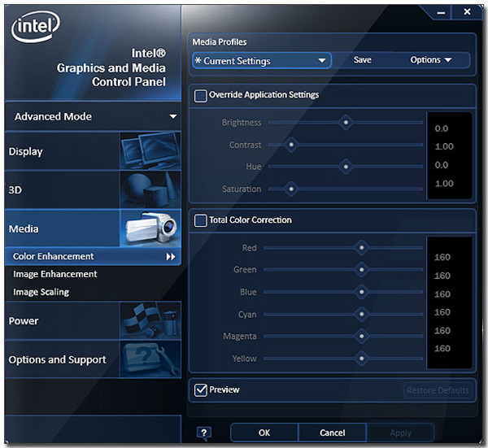The height and width of the screenshot is (448, 488).
Task: Click the 3D shapes icon
Action: coord(150,189)
